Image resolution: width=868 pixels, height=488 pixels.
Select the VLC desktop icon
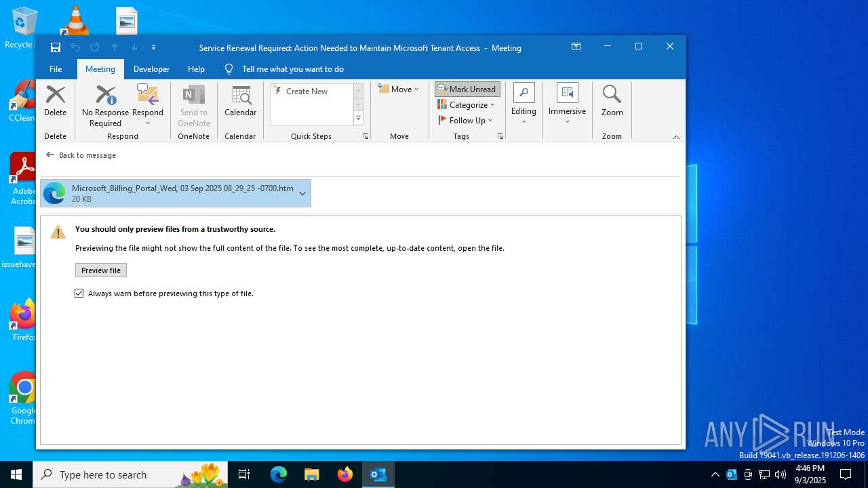pos(75,20)
